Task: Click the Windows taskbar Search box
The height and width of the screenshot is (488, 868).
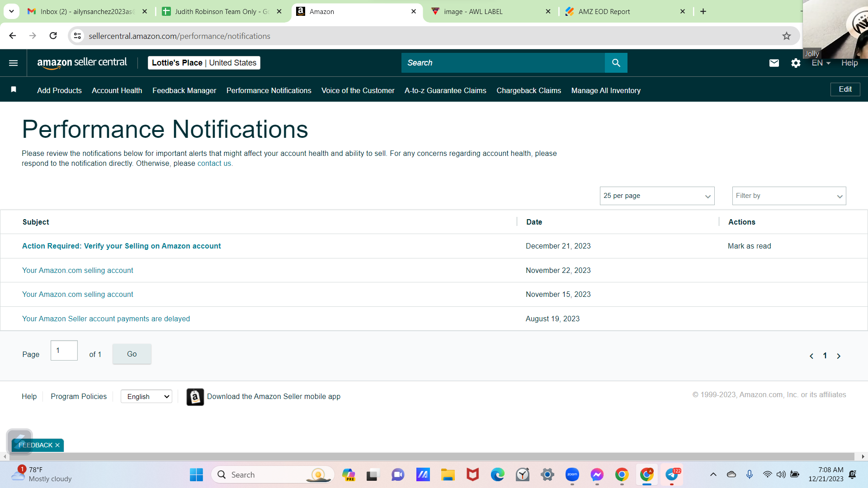Action: click(273, 475)
